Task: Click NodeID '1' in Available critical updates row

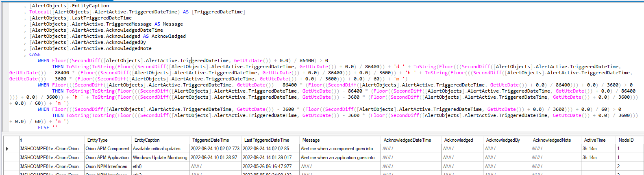Action: (x=629, y=149)
